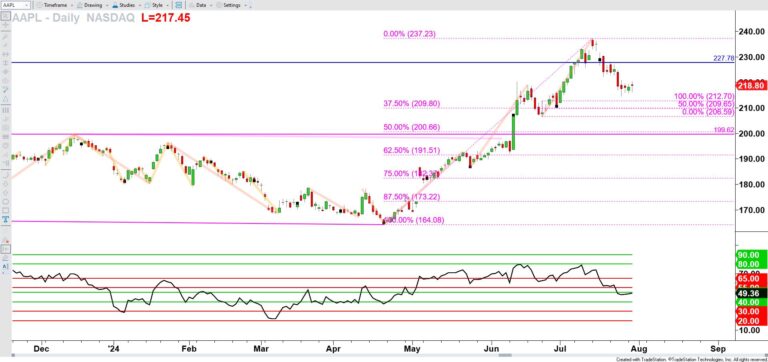The height and width of the screenshot is (362, 768).
Task: Select the Text drawing tool in sidebar
Action: pyautogui.click(x=5, y=219)
